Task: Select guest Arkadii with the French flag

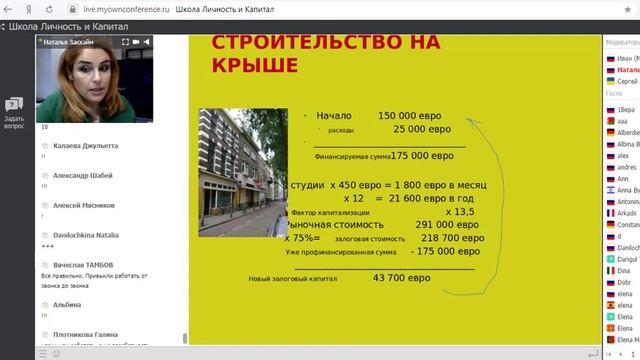Action: point(623,213)
